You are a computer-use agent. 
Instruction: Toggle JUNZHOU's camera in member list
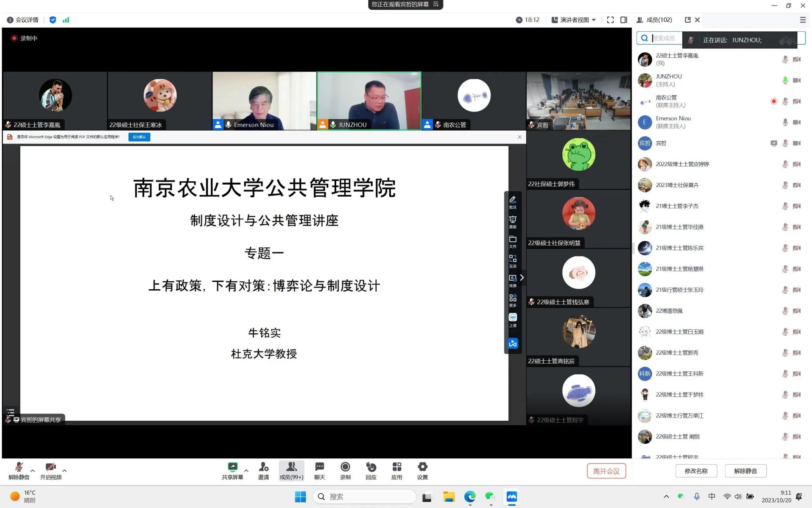point(797,80)
